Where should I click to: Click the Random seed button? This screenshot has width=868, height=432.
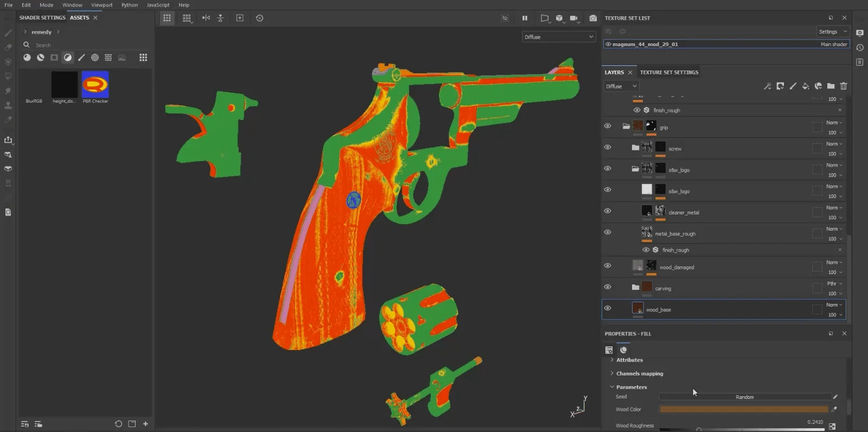coord(744,397)
